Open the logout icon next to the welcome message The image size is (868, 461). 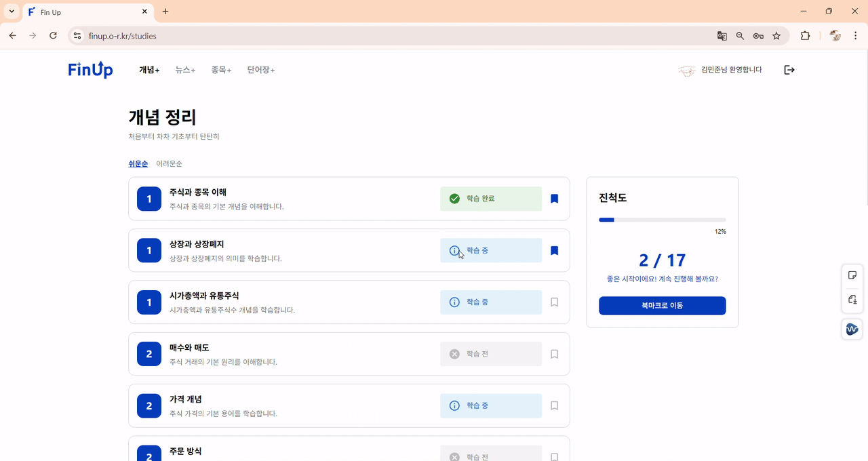pos(789,69)
